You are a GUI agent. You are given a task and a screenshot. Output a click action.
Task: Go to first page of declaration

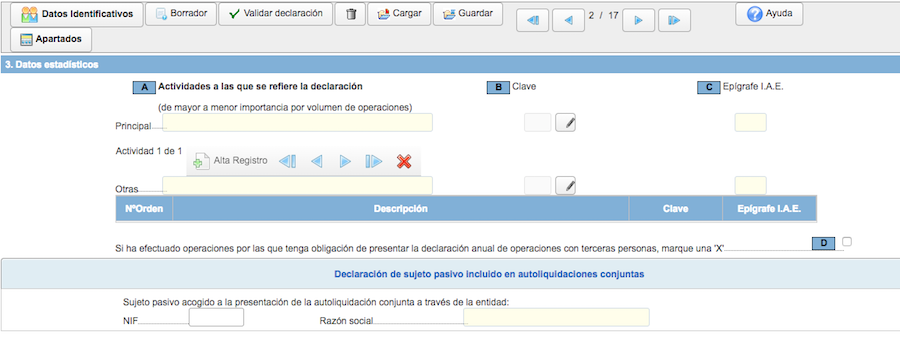(533, 20)
